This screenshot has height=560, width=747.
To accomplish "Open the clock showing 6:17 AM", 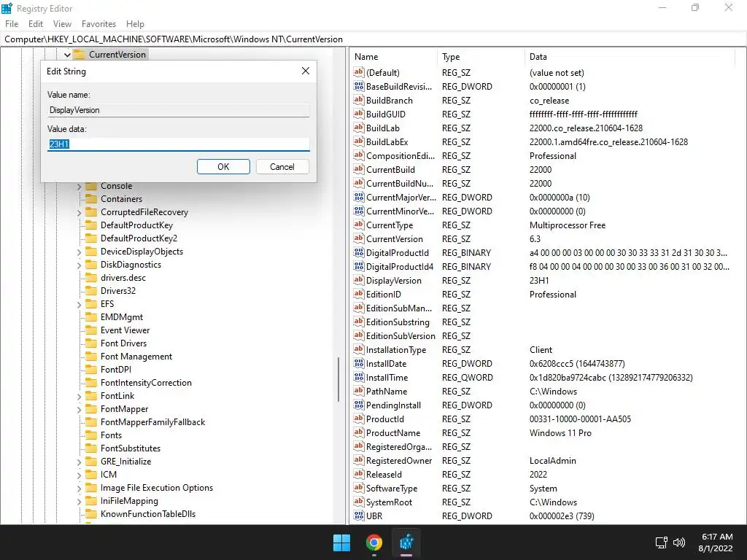I will [716, 542].
